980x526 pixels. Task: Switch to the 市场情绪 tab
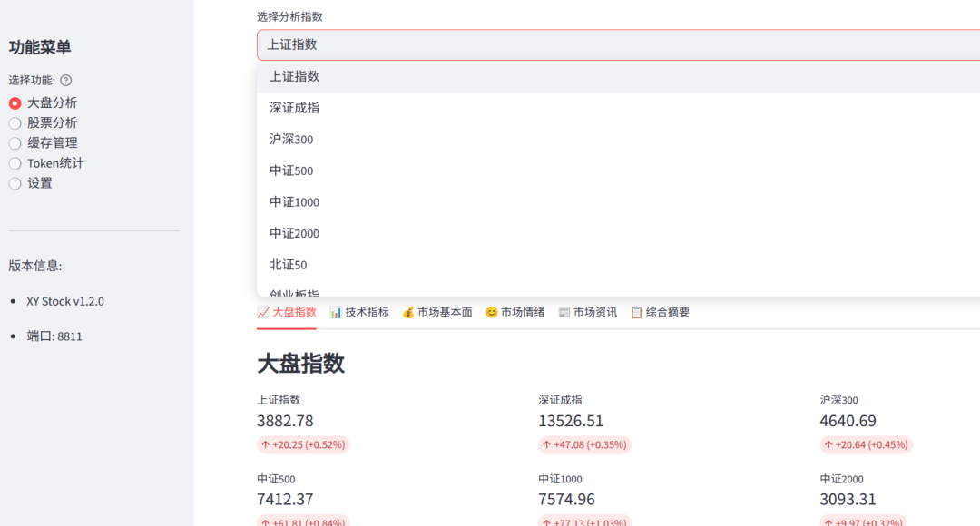click(x=514, y=312)
